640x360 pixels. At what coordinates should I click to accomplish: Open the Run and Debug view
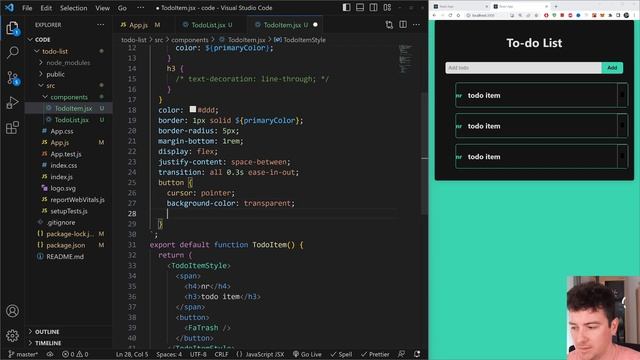[13, 102]
